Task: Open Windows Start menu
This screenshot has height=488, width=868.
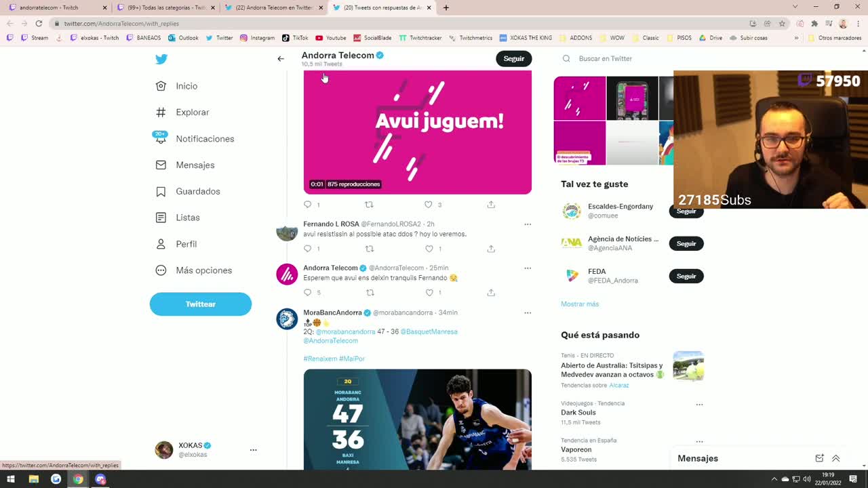Action: point(11,479)
